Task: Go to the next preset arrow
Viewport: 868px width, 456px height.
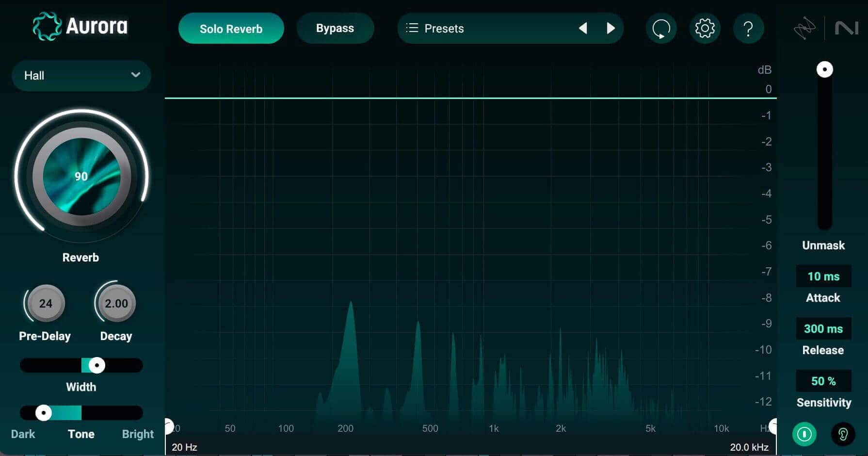Action: click(611, 29)
